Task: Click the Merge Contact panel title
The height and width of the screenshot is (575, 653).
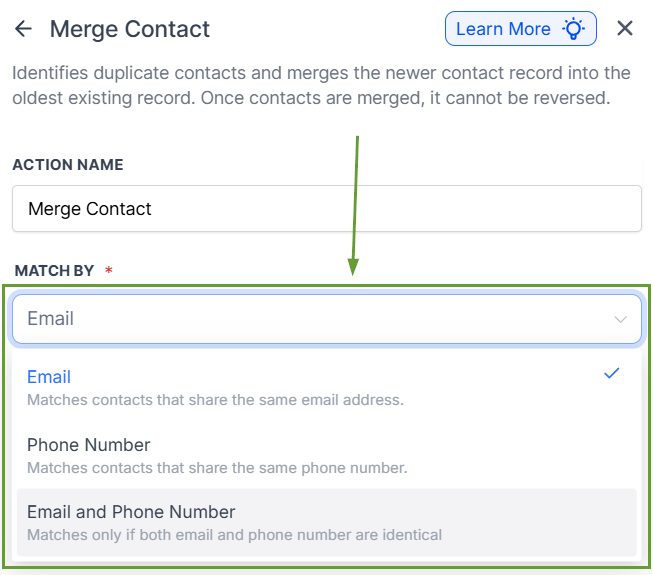Action: point(130,29)
